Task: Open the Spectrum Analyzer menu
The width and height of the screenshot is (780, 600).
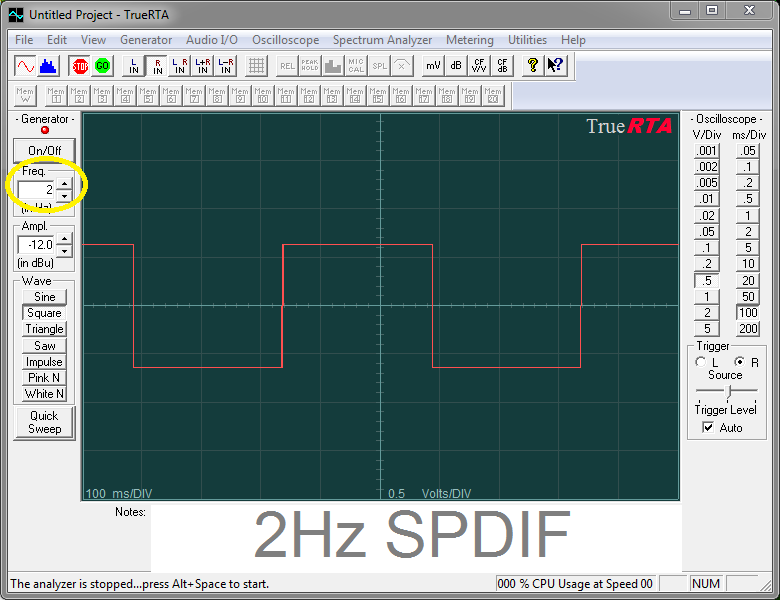Action: [383, 40]
